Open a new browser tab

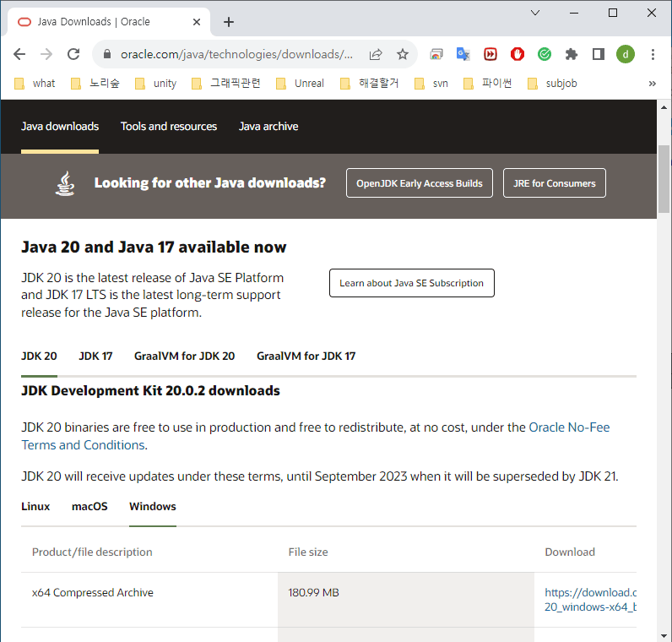(229, 22)
